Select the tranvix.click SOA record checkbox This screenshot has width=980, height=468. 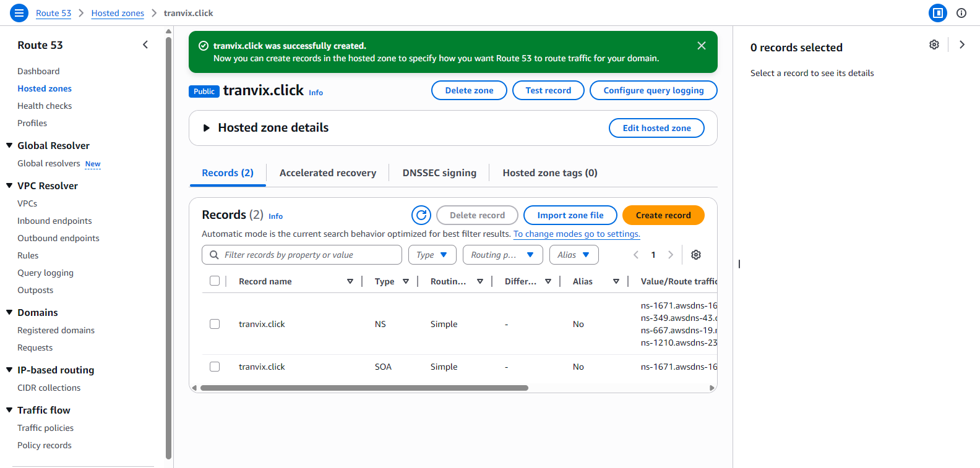(x=215, y=367)
